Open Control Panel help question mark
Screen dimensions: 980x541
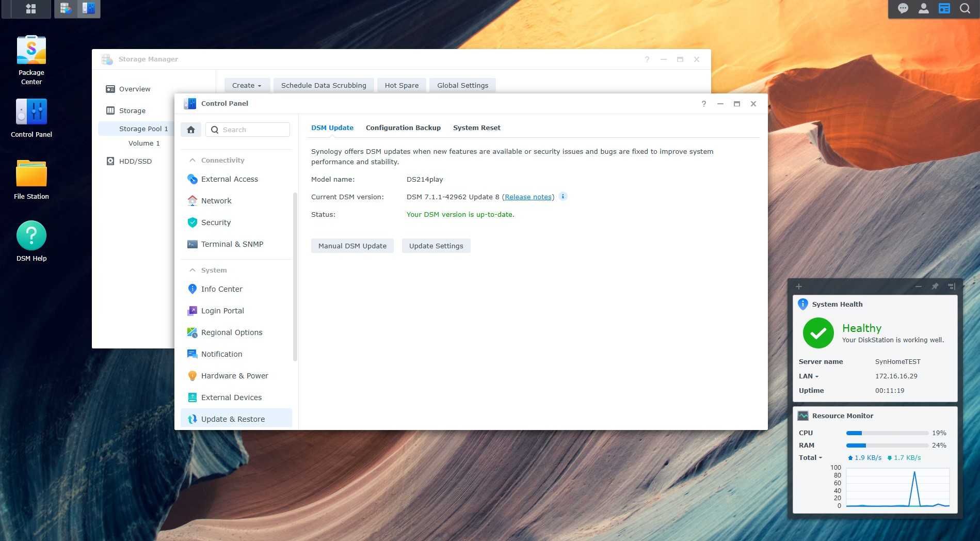point(704,104)
